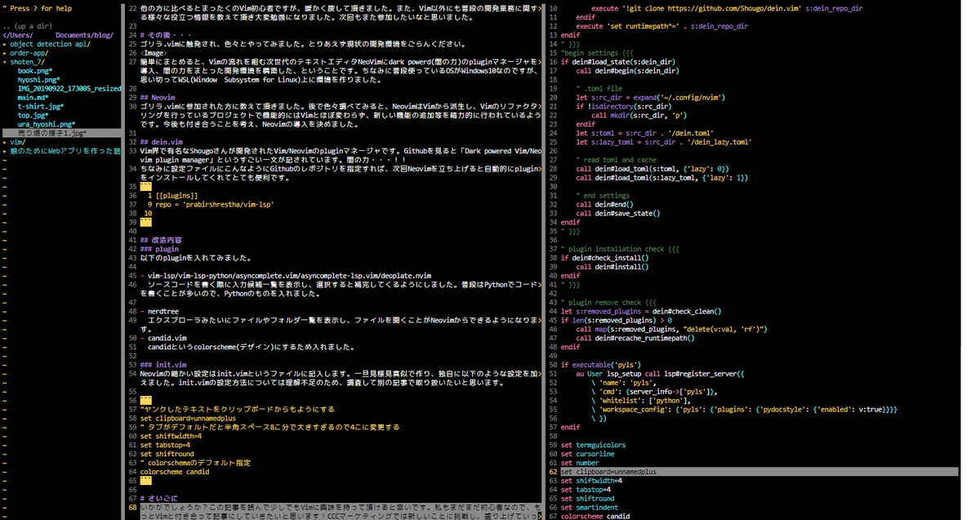Click 'set shiftwidth=4' in the markdown pane
The height and width of the screenshot is (520, 980).
tap(171, 435)
